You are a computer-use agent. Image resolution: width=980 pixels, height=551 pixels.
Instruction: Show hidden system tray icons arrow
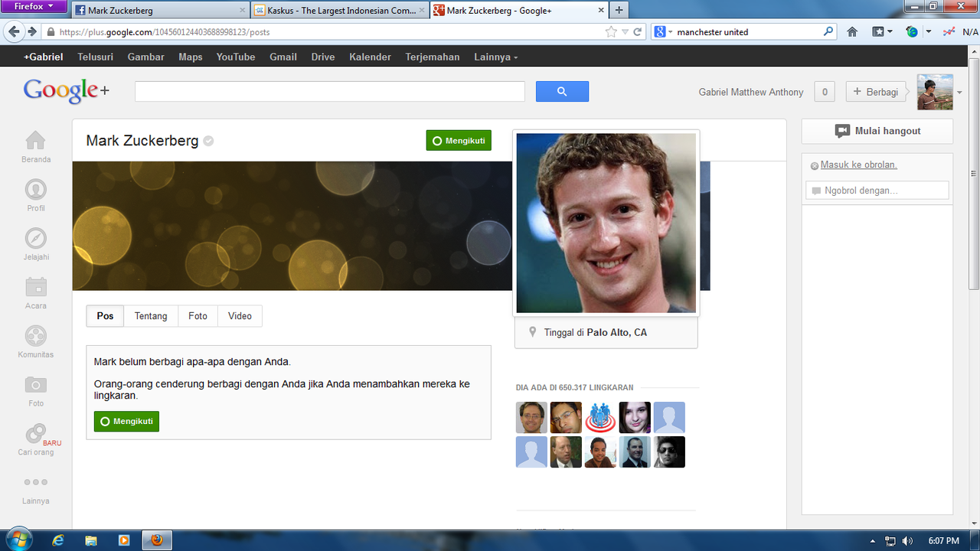874,541
